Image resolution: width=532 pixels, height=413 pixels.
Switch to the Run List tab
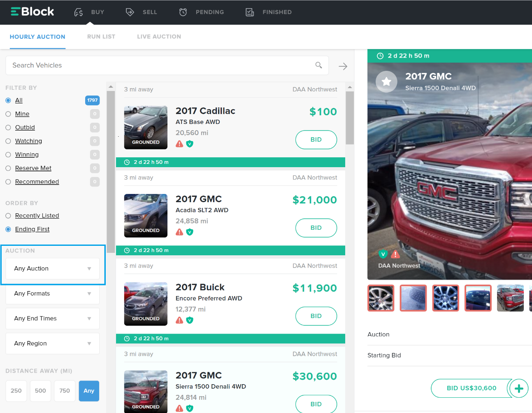point(101,37)
